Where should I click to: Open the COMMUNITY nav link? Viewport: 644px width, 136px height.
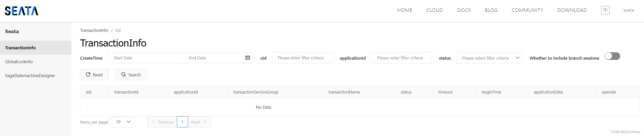527,10
